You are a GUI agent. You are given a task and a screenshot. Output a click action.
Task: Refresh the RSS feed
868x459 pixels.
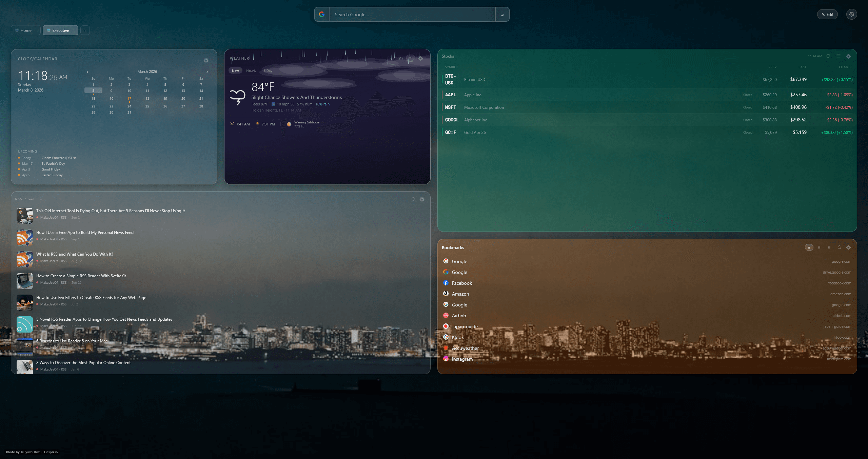coord(413,199)
